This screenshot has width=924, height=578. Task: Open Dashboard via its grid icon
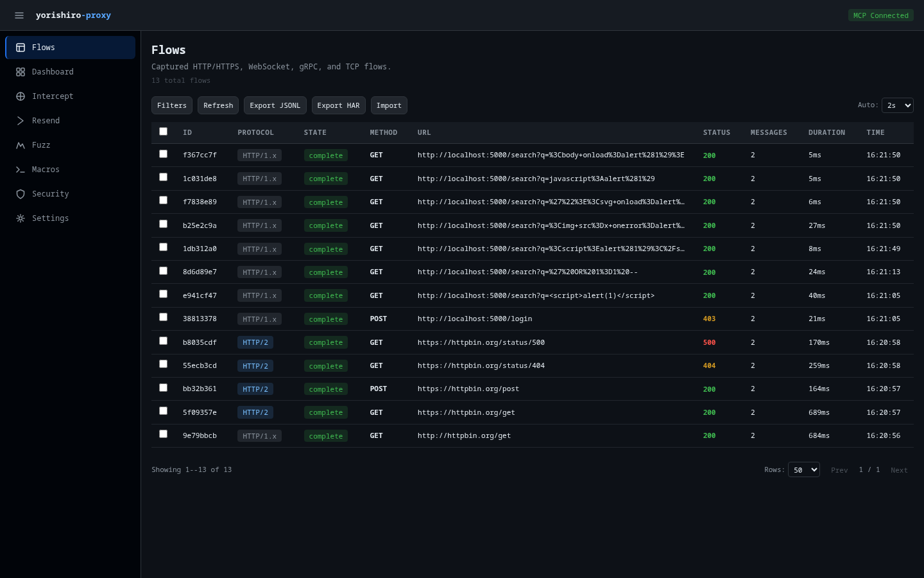tap(21, 72)
